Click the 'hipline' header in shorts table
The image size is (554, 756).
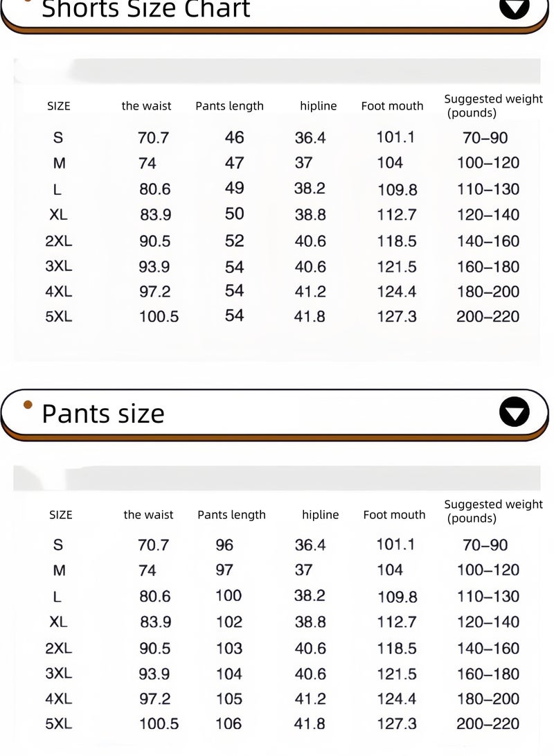(x=319, y=106)
